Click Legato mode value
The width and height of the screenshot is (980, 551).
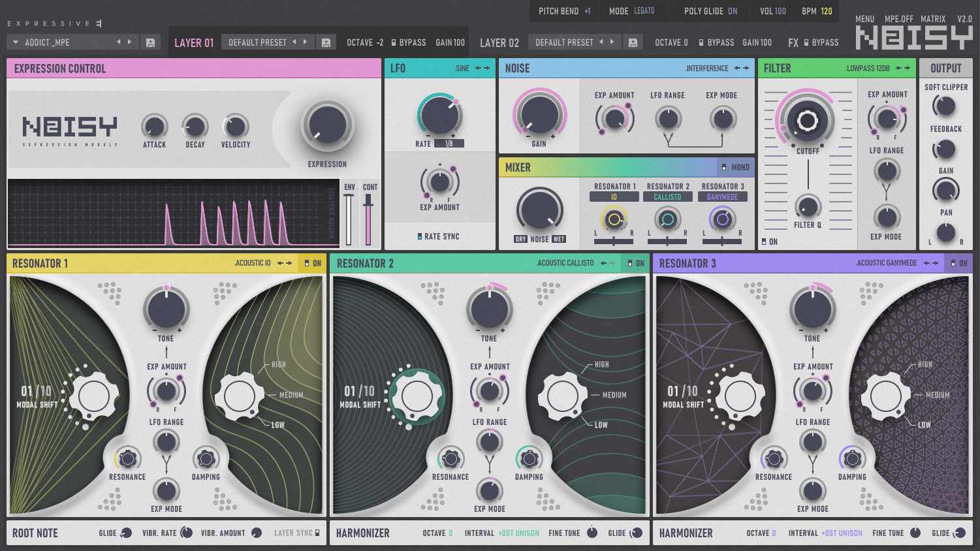pos(644,11)
